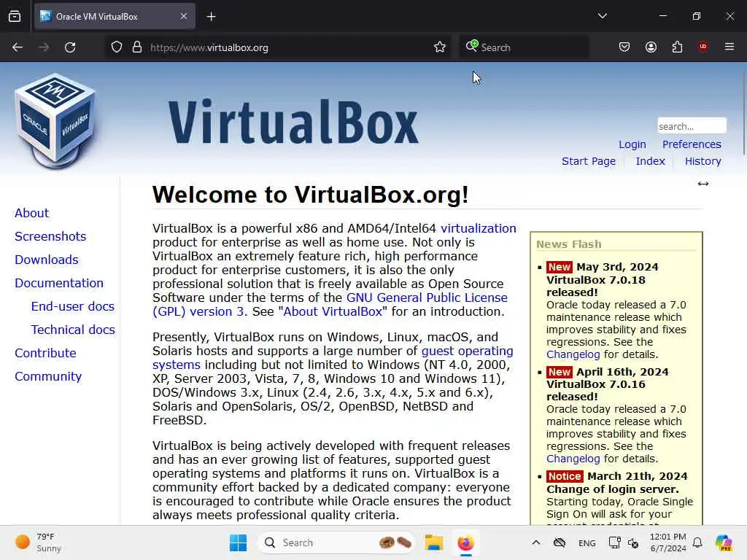Click the page width toggle arrows icon
This screenshot has height=560, width=747.
703,184
